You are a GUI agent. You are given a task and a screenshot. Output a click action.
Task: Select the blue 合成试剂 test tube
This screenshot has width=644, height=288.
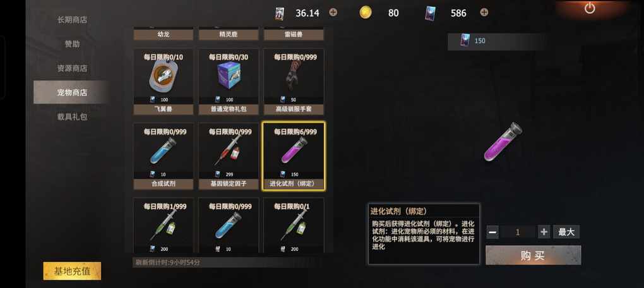(x=163, y=156)
